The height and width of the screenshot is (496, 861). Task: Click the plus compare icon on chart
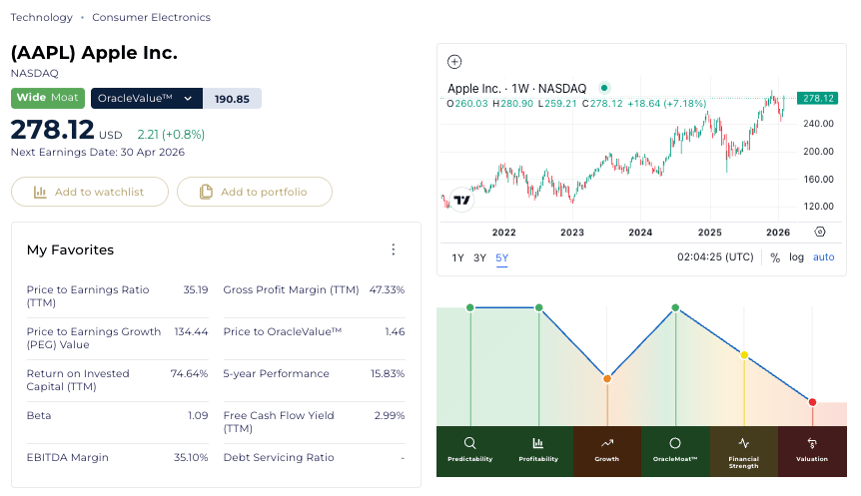tap(454, 62)
